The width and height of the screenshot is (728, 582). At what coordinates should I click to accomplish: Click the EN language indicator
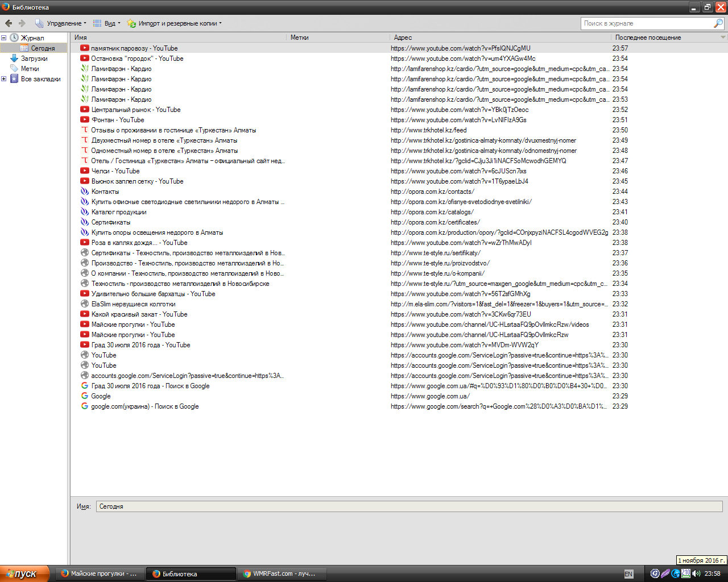(x=628, y=574)
